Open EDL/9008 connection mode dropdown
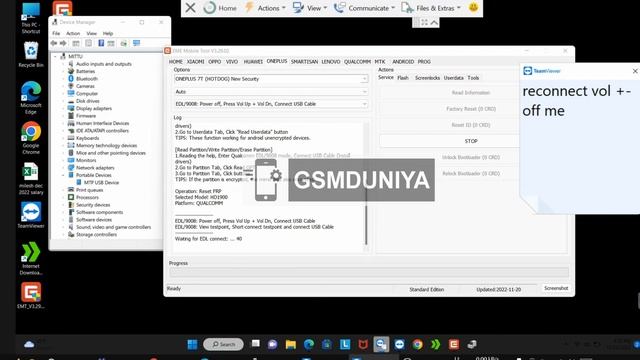The height and width of the screenshot is (360, 640). click(x=271, y=104)
